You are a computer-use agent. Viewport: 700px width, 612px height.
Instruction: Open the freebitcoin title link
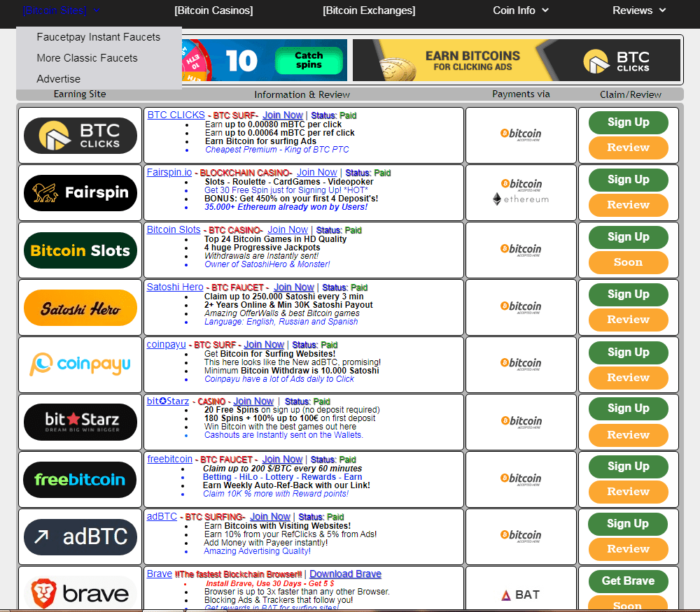point(169,459)
